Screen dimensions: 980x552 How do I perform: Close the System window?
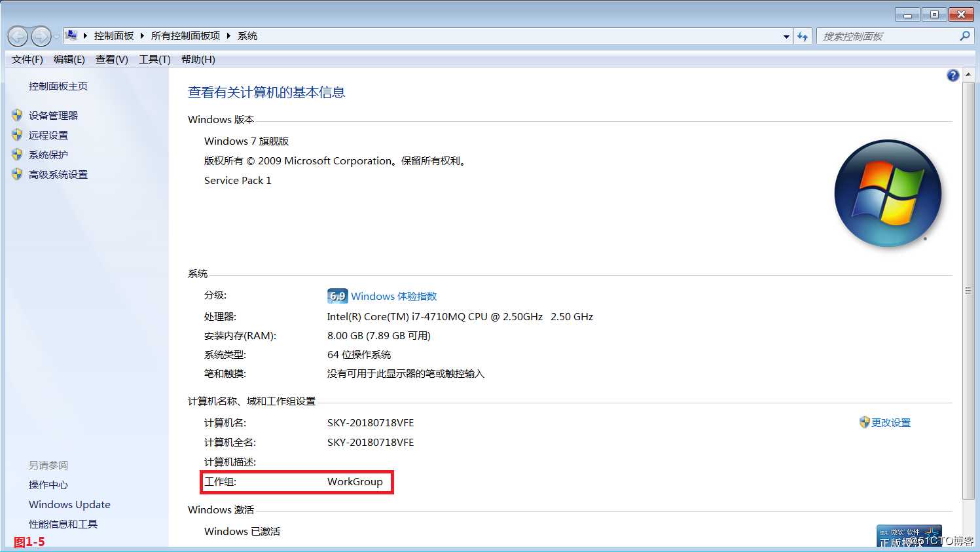[x=961, y=14]
